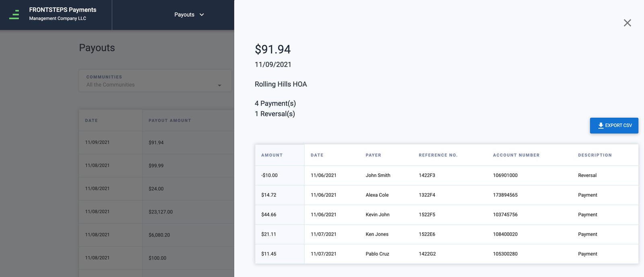Click the FRONTSTEPS green logo icon

[14, 15]
